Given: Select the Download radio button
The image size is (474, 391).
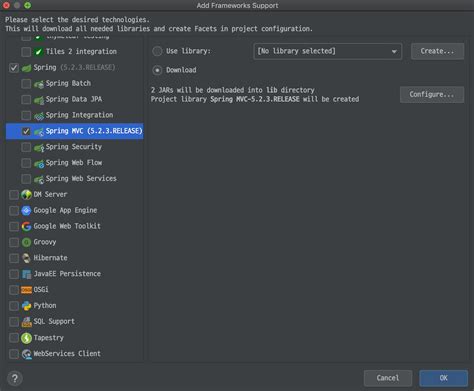Looking at the screenshot, I should (157, 70).
